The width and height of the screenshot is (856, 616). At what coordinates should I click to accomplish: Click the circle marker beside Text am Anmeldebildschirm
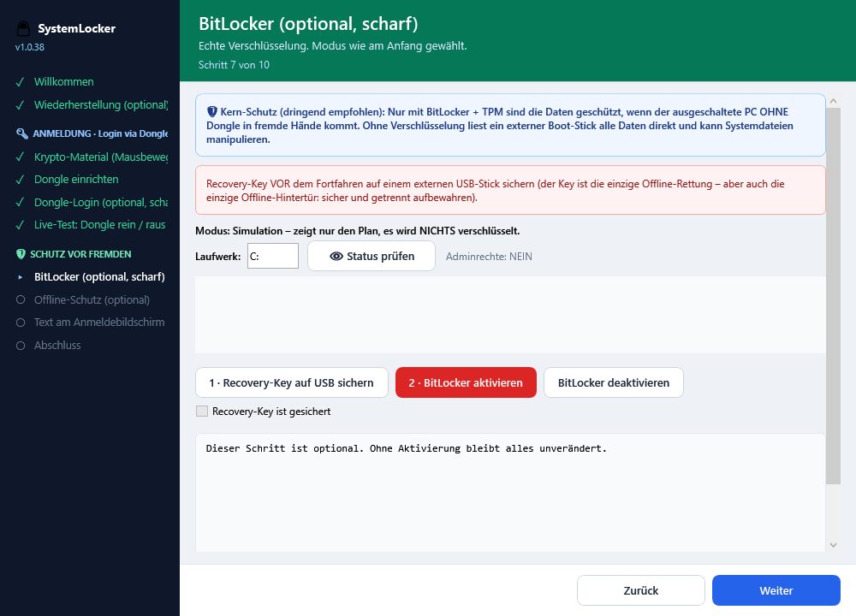(21, 323)
